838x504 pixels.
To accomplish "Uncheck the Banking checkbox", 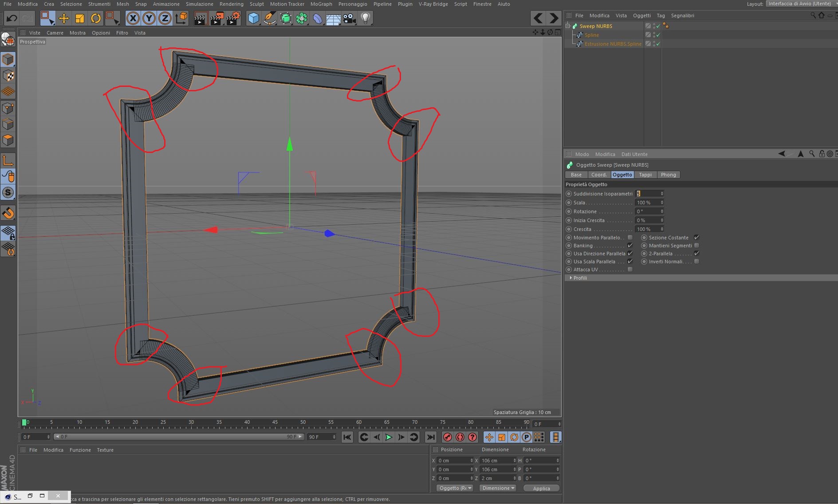I will [630, 246].
